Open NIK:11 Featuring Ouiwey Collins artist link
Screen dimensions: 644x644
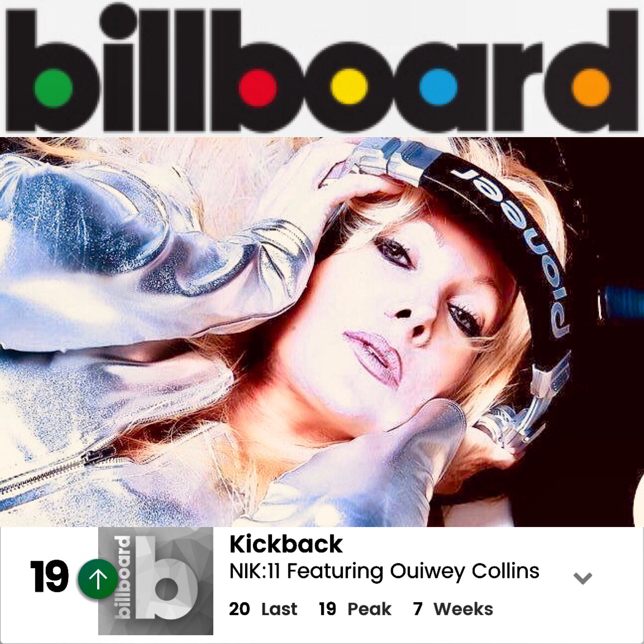click(x=384, y=571)
